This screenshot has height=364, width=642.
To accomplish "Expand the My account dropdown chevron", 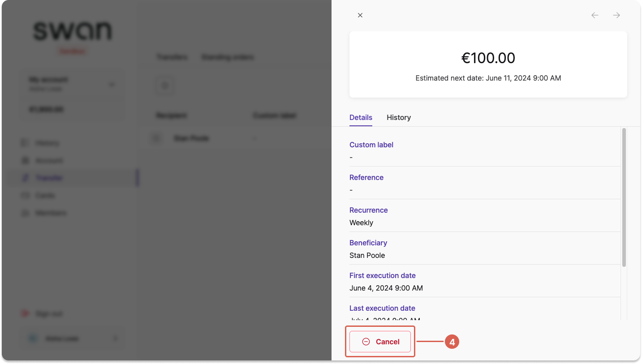I will (x=112, y=84).
